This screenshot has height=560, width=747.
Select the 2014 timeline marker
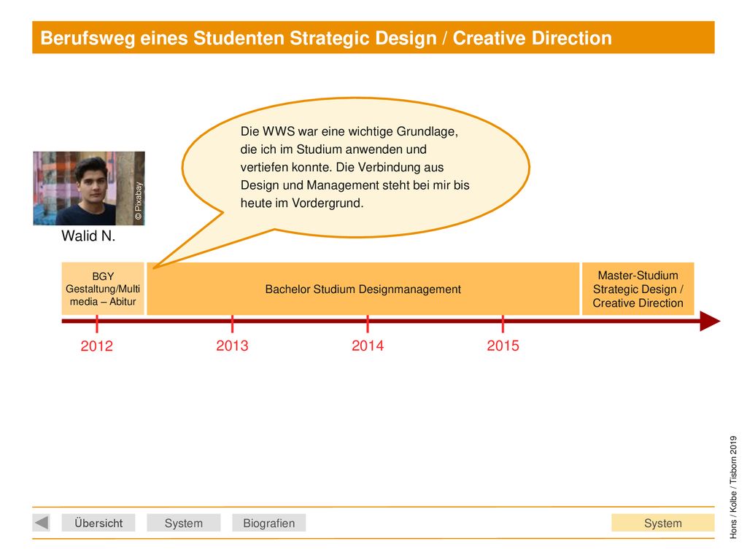[x=368, y=345]
